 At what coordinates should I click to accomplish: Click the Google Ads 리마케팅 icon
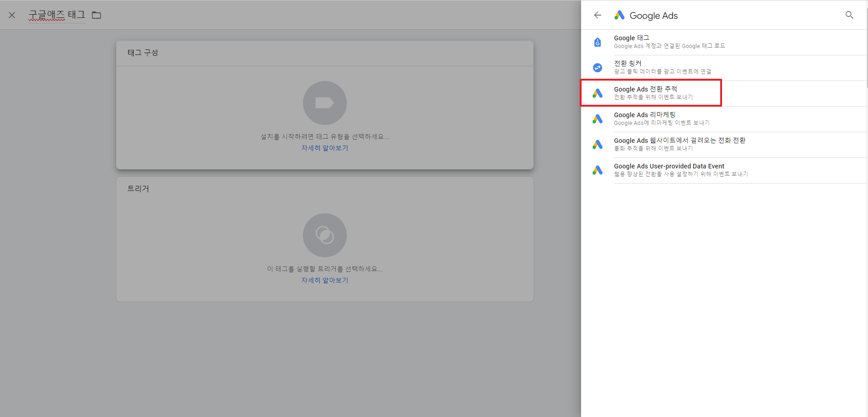click(x=598, y=119)
